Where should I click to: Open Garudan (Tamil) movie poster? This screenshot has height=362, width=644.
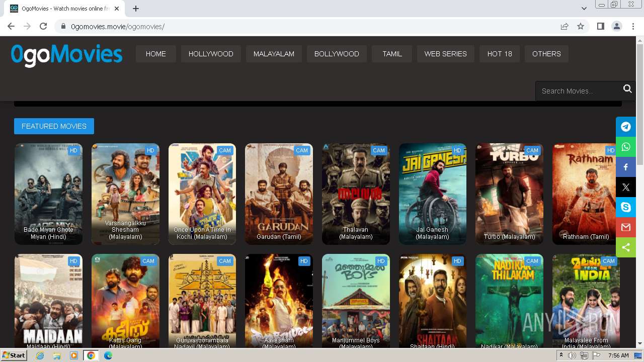[x=279, y=194]
